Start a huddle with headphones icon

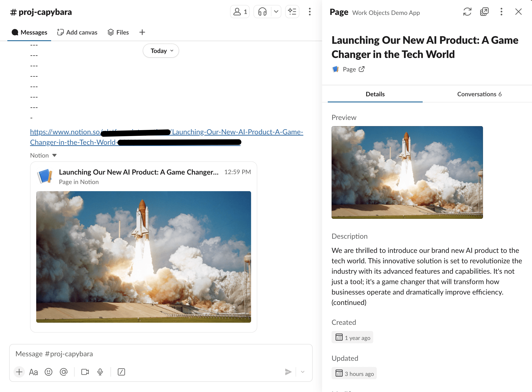pos(262,12)
